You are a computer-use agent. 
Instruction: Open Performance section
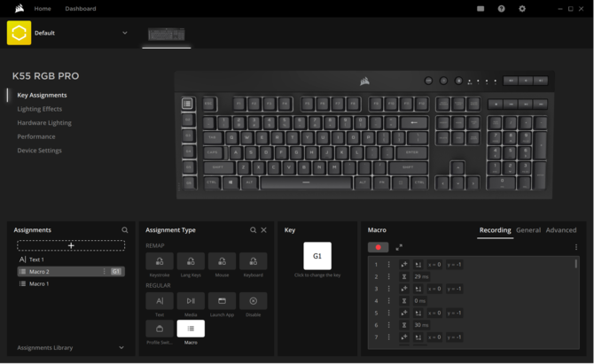pyautogui.click(x=36, y=136)
